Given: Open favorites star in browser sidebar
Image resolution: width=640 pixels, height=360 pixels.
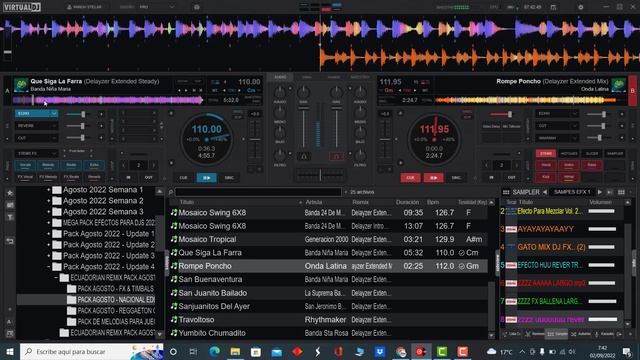Looking at the screenshot, I should (10, 193).
